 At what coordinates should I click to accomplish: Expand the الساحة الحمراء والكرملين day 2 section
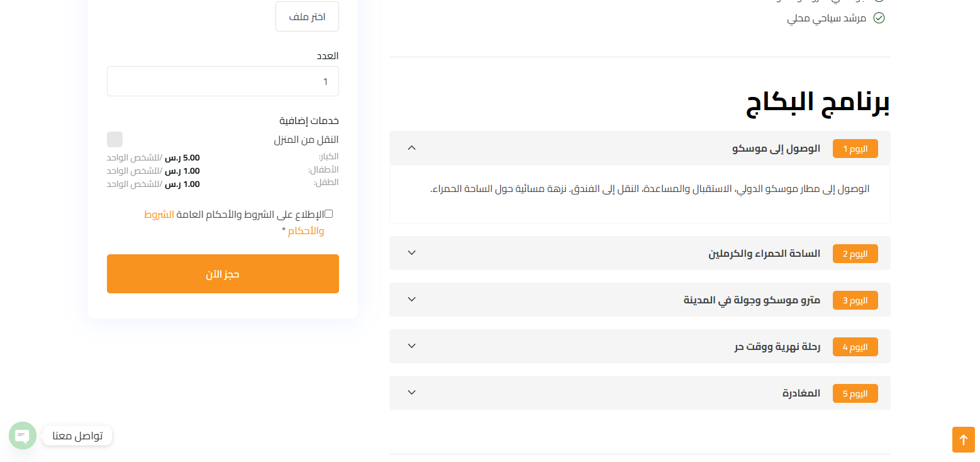640,253
